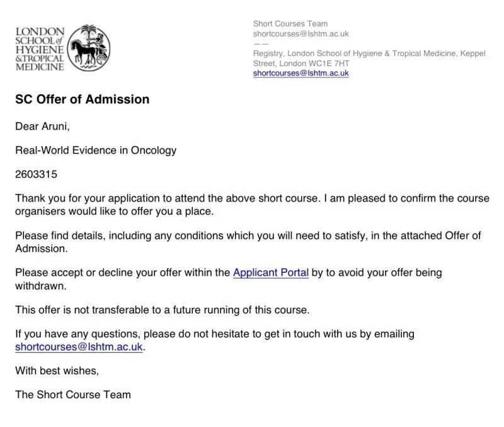Click the Short Courses Team sender name
Screen dimensions: 504x427
click(290, 24)
